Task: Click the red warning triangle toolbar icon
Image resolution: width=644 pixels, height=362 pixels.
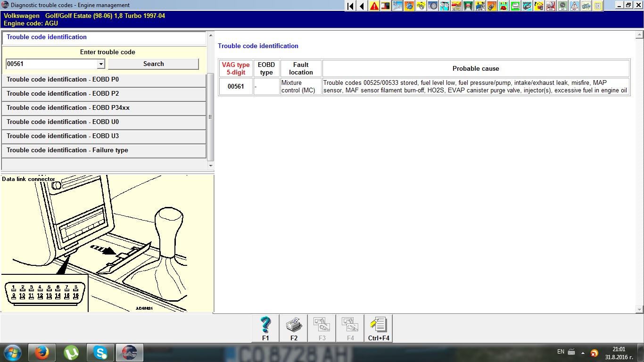Action: (374, 6)
